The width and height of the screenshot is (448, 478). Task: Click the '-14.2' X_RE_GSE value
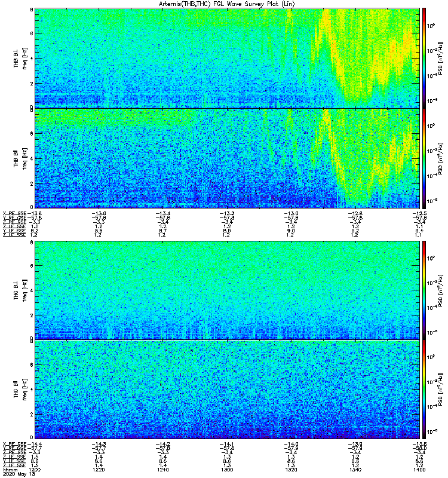[x=163, y=444]
